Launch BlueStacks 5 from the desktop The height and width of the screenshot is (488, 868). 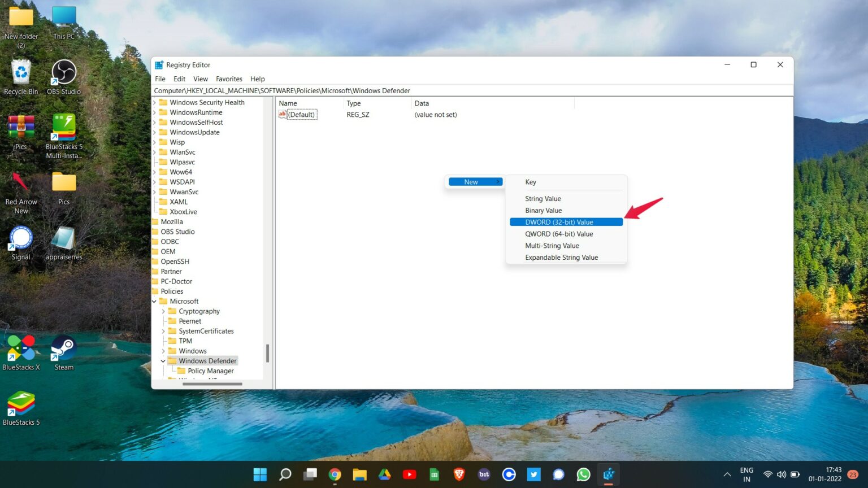point(21,401)
